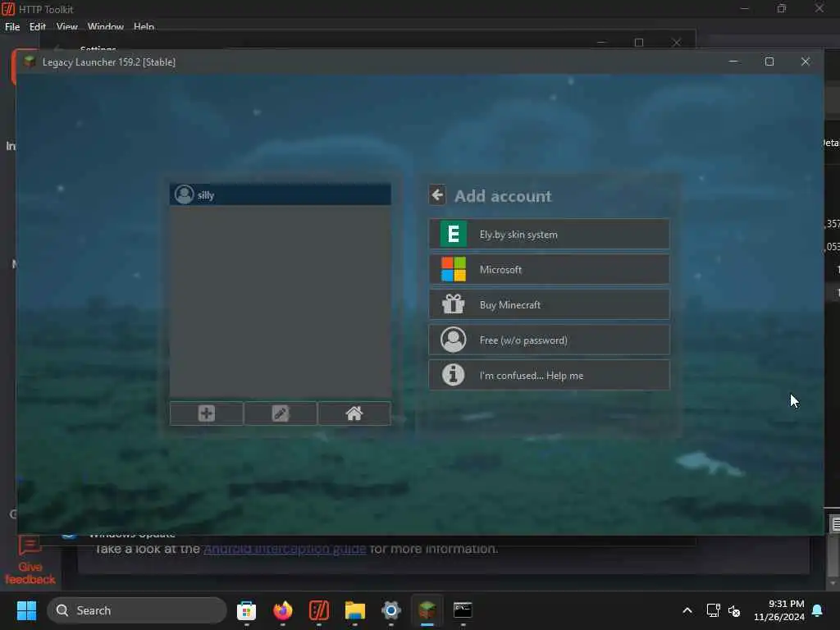Screen dimensions: 840x630
Task: Choose Ely.by skin system account type
Action: click(x=549, y=234)
